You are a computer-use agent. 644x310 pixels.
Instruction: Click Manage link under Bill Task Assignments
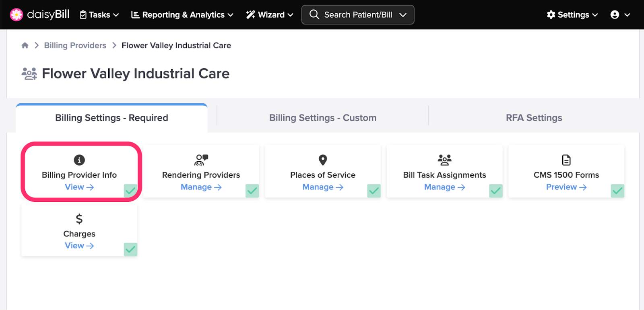pos(445,187)
